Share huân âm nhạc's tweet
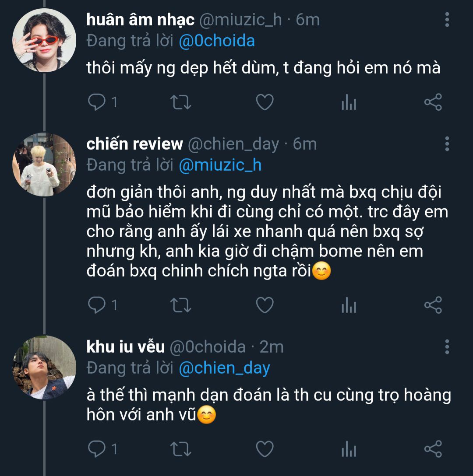 [x=433, y=102]
